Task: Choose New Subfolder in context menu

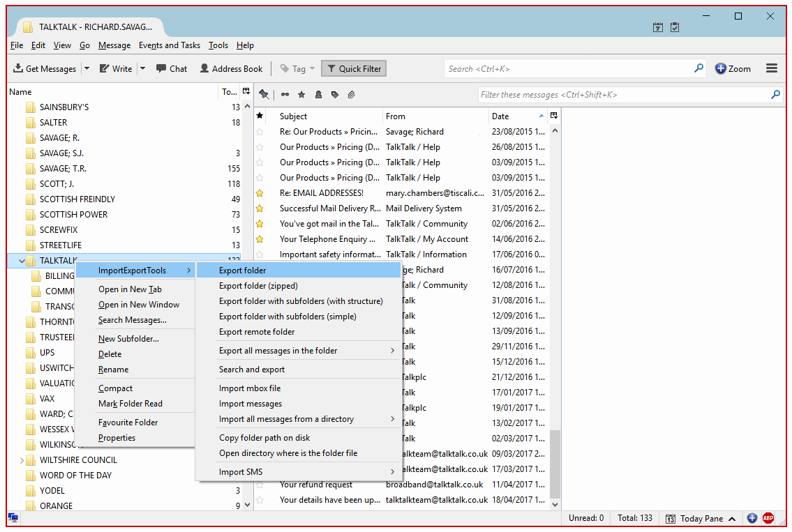Action: [128, 339]
